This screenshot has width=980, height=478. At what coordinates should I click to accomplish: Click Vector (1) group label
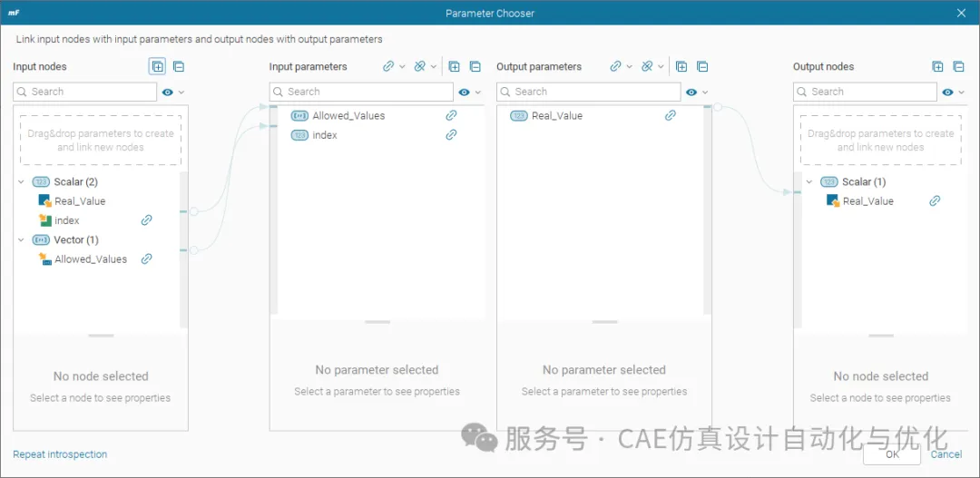coord(76,239)
